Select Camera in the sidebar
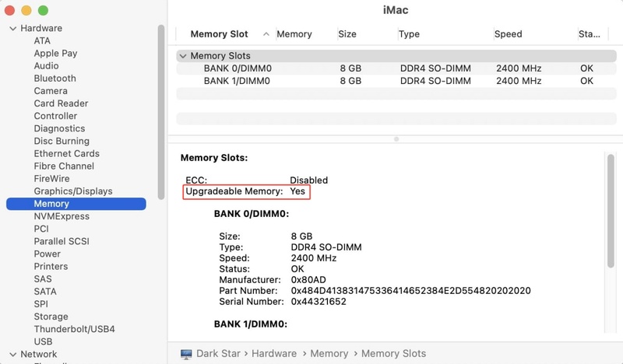 (x=51, y=91)
